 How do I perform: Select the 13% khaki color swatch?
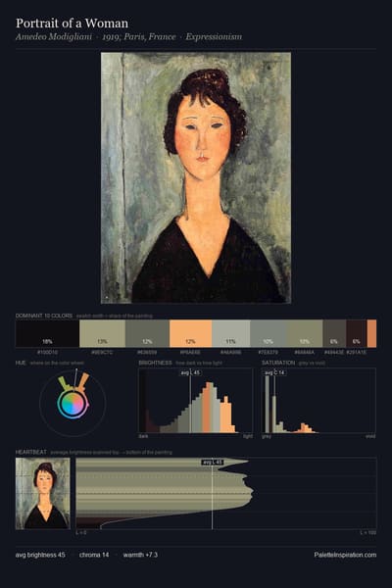(x=102, y=333)
